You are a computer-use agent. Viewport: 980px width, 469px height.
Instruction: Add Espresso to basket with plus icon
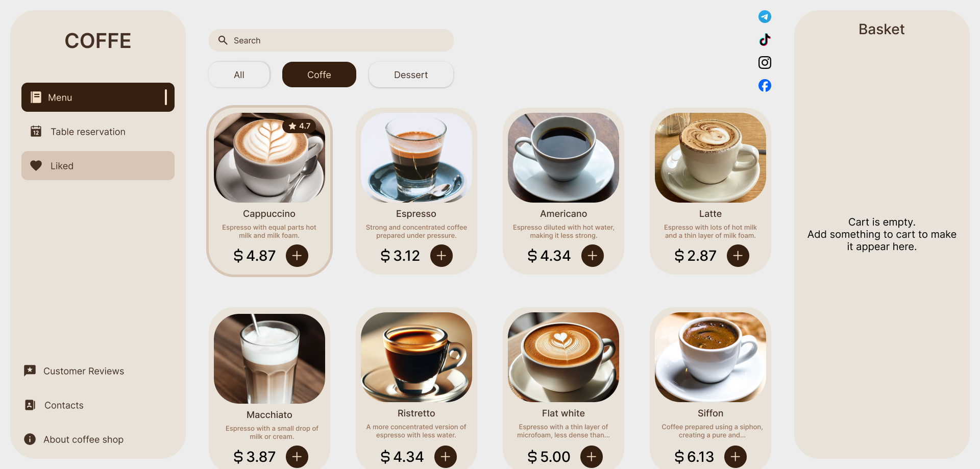click(442, 255)
